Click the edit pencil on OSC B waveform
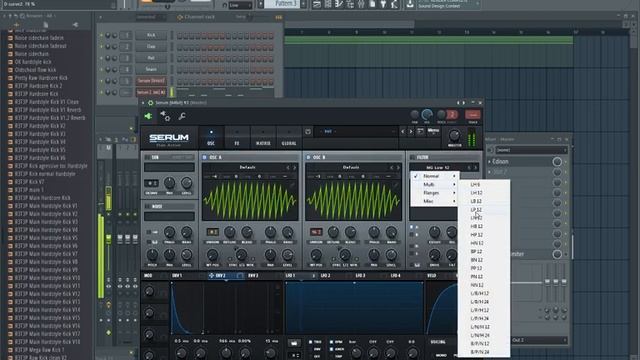This screenshot has width=640, height=360. [x=396, y=185]
